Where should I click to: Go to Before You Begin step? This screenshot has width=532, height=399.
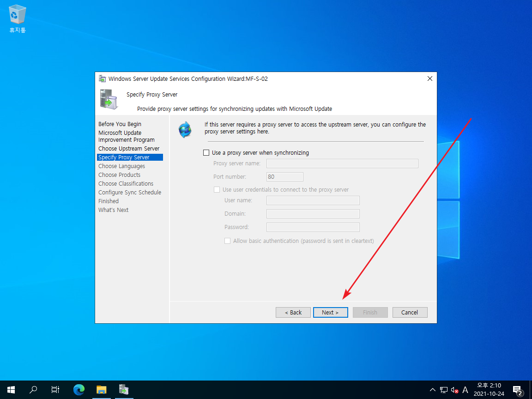[x=120, y=124]
